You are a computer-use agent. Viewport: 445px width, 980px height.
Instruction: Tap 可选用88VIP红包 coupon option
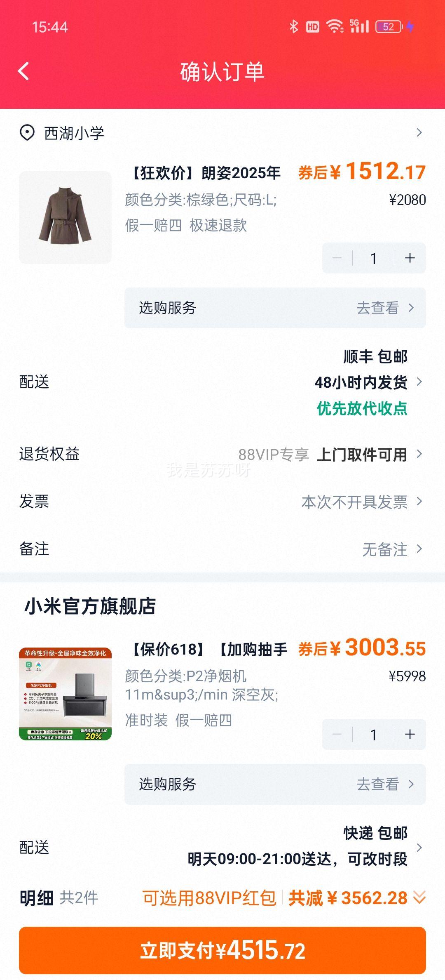[209, 898]
